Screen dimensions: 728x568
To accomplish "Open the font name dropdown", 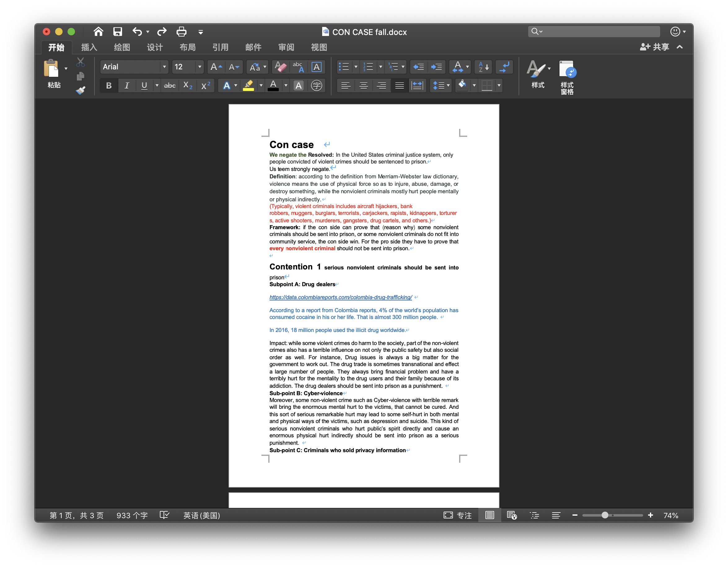I will 164,67.
